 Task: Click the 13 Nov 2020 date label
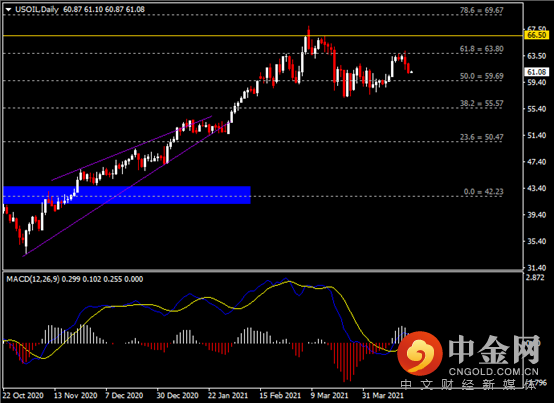76,395
